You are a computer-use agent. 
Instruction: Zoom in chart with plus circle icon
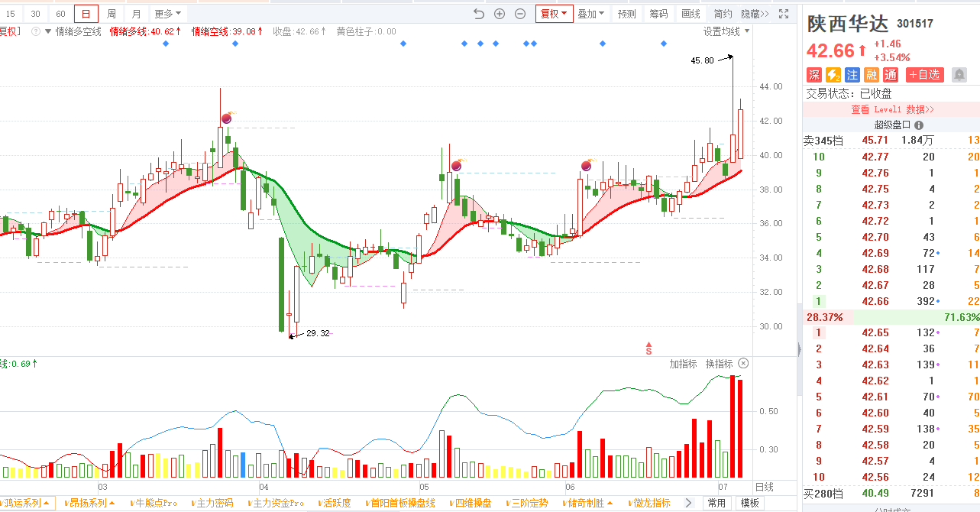(500, 14)
